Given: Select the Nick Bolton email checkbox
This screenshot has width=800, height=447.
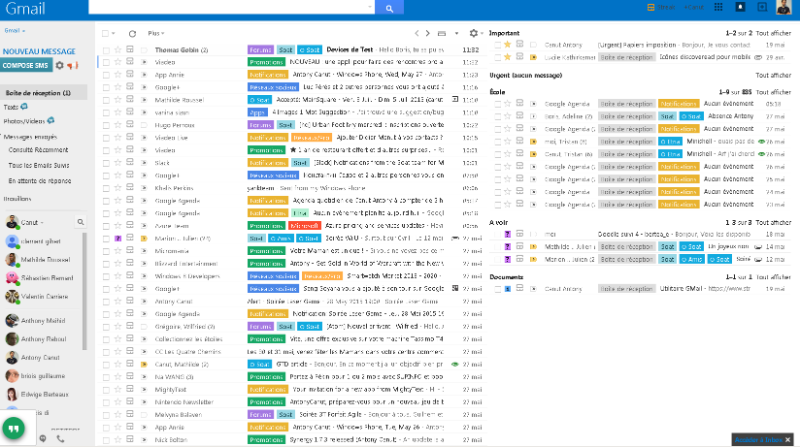Looking at the screenshot, I should pyautogui.click(x=106, y=440).
